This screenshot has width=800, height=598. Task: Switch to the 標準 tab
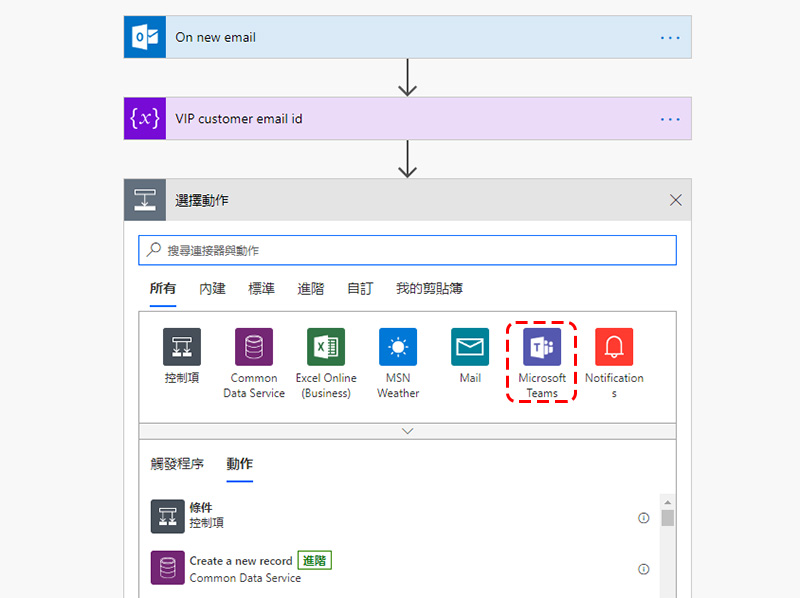(x=261, y=289)
